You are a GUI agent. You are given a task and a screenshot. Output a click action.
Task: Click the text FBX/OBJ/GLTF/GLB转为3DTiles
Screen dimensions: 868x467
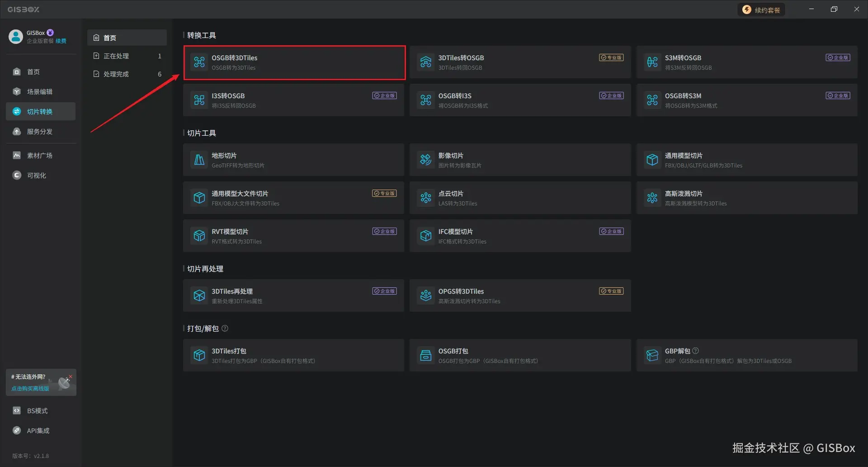703,166
